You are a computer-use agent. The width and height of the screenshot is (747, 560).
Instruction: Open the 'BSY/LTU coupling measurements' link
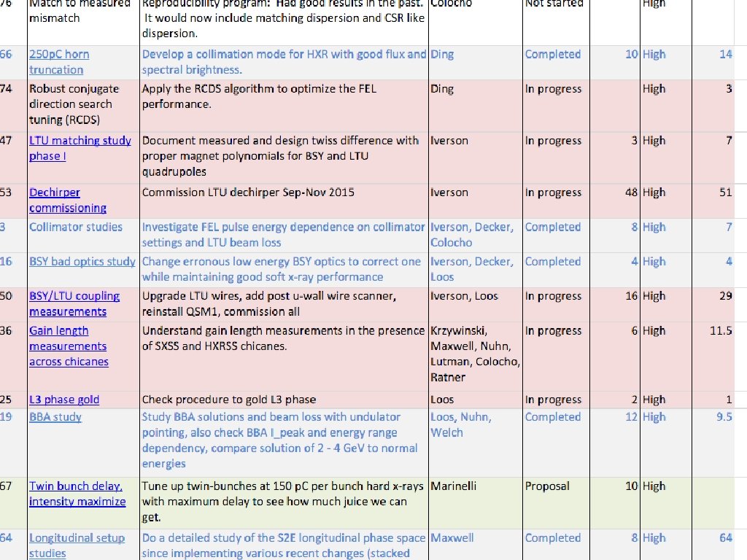(x=74, y=303)
